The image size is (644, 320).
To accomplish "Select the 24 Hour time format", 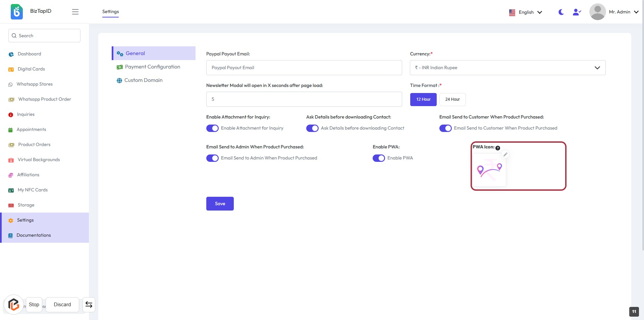I will pos(452,99).
